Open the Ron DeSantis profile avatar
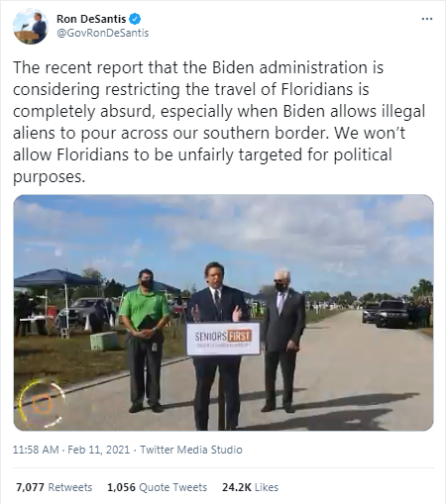The height and width of the screenshot is (504, 446). pyautogui.click(x=31, y=27)
